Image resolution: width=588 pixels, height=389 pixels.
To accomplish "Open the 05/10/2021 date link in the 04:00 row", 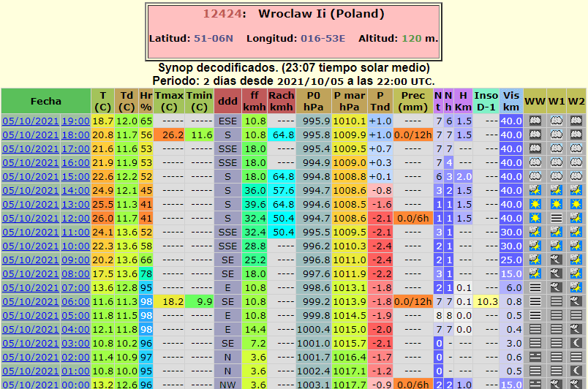I will [x=31, y=329].
